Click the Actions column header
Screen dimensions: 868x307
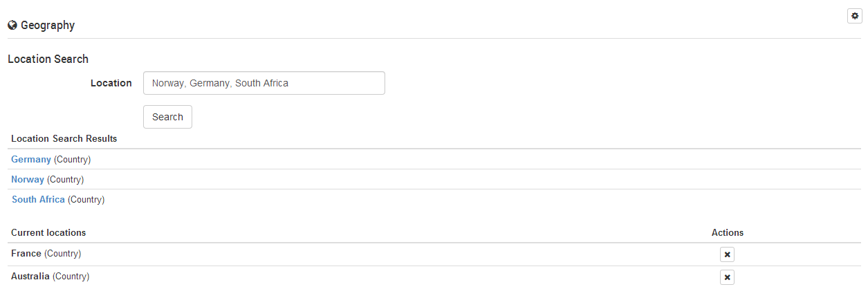(728, 232)
